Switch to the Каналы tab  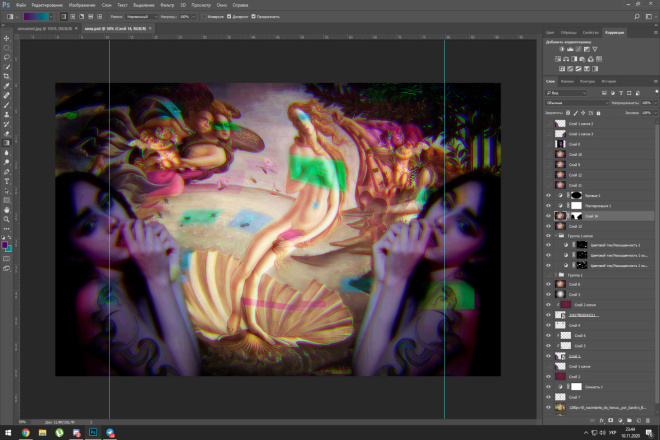567,81
